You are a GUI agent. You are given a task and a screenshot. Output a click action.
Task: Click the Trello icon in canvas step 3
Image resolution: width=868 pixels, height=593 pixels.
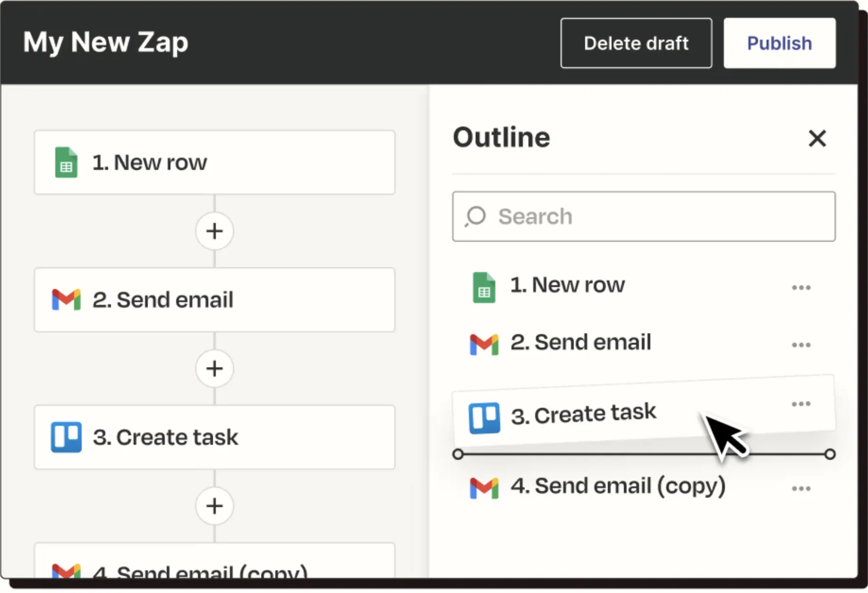[x=66, y=437]
